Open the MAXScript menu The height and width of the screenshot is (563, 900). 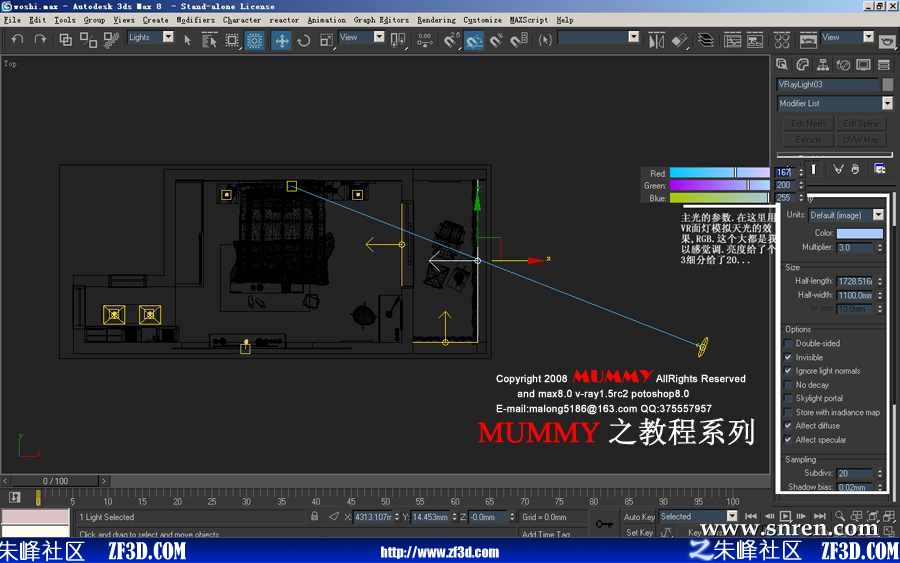529,20
